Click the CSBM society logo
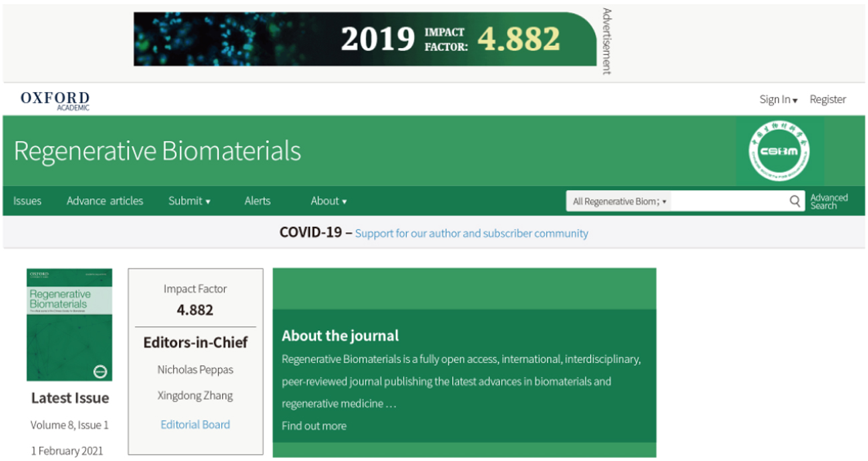 (779, 151)
